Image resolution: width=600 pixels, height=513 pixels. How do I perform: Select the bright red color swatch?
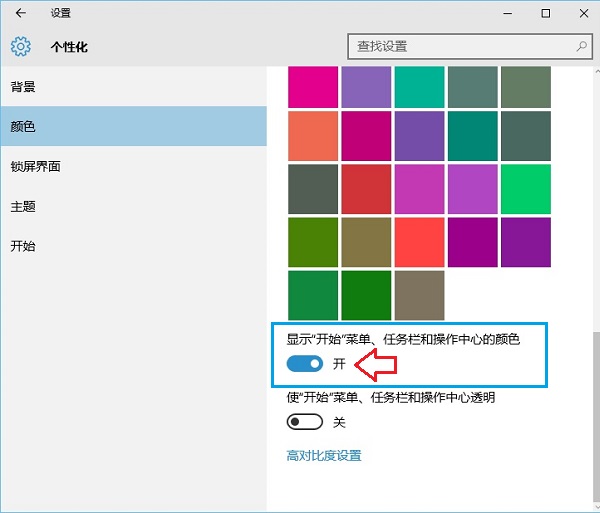[x=420, y=241]
